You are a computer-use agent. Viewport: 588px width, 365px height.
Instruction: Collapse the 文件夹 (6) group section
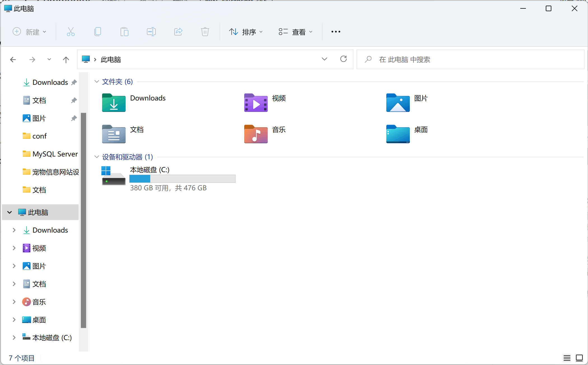pos(97,81)
